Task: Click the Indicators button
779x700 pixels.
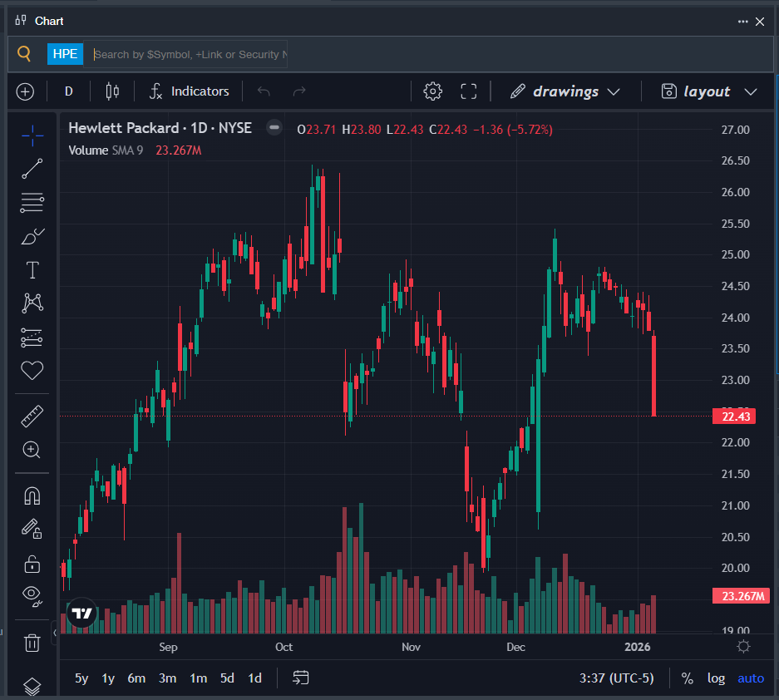Action: (189, 91)
